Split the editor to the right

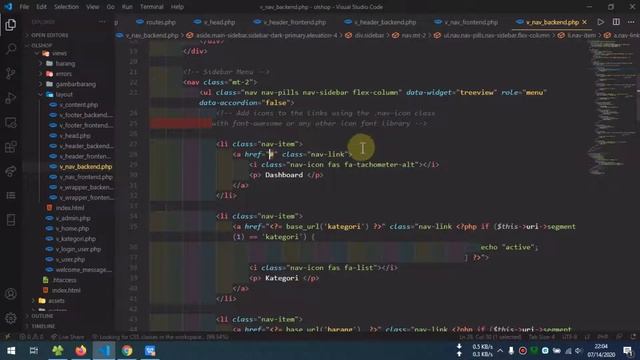pos(616,22)
